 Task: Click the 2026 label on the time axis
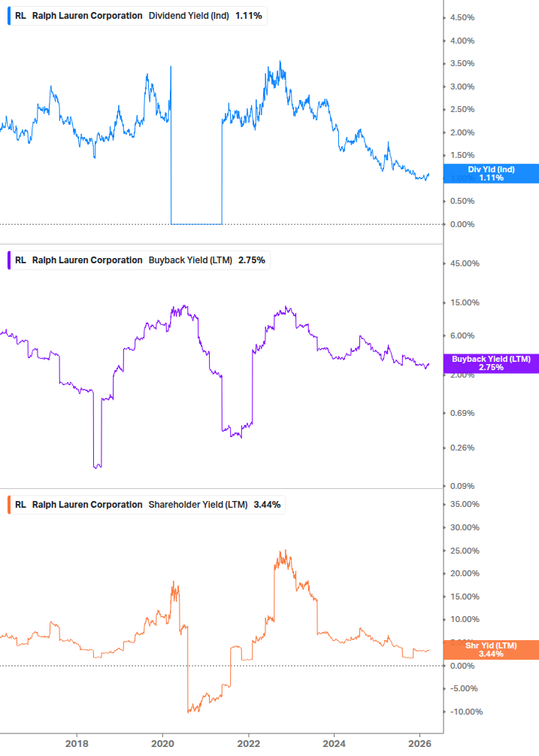point(420,743)
